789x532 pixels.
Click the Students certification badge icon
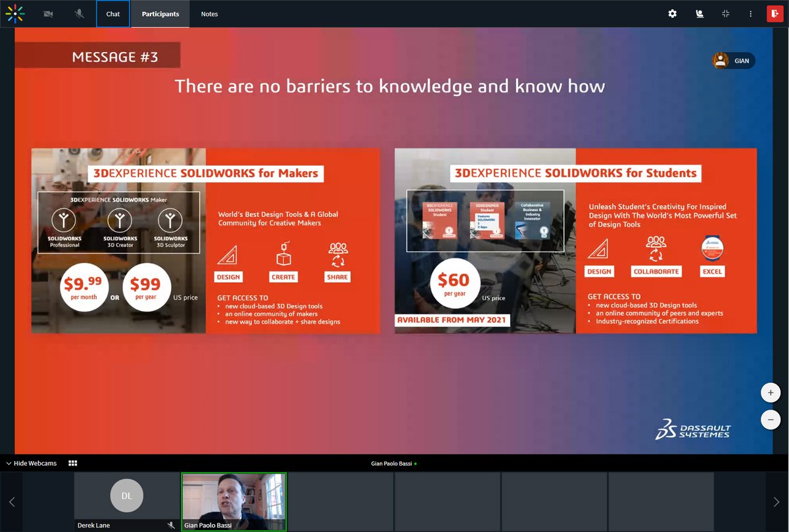pyautogui.click(x=712, y=247)
